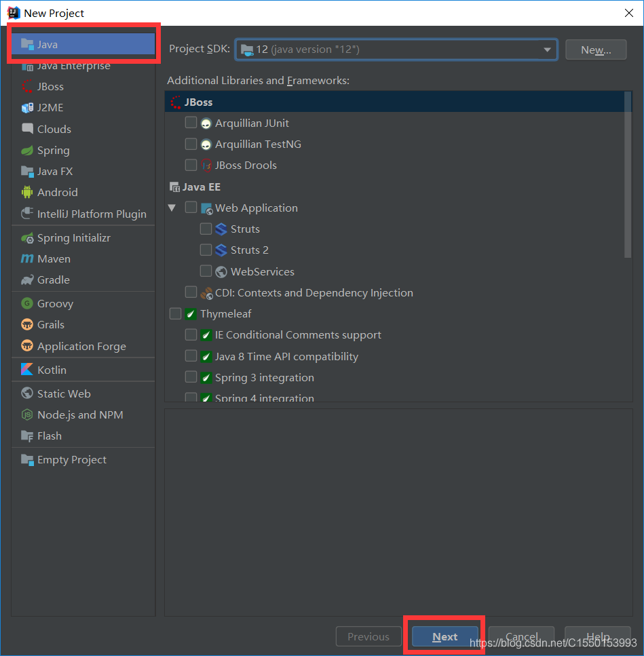This screenshot has width=644, height=656.
Task: Enable the Arquillian JUnit checkbox
Action: tap(191, 123)
